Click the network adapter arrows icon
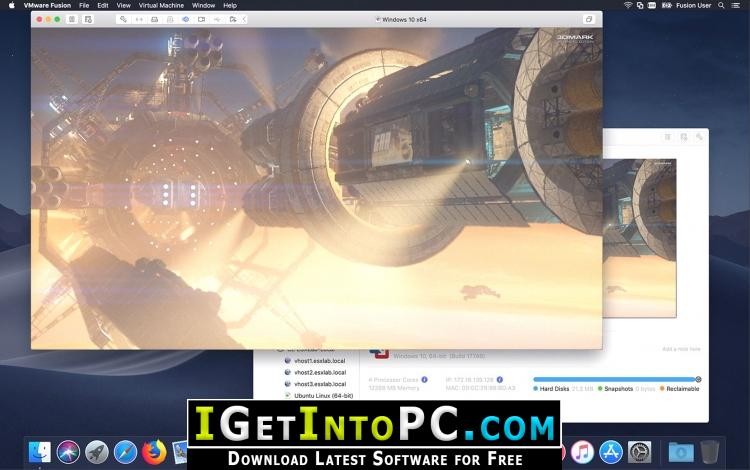Screen dimensions: 750x470 pos(139,19)
